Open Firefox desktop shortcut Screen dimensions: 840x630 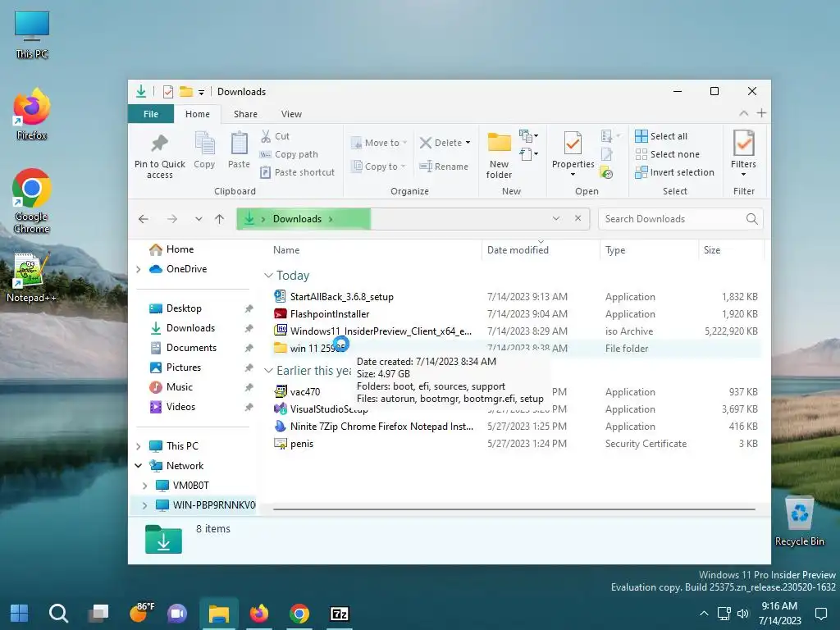pos(32,114)
